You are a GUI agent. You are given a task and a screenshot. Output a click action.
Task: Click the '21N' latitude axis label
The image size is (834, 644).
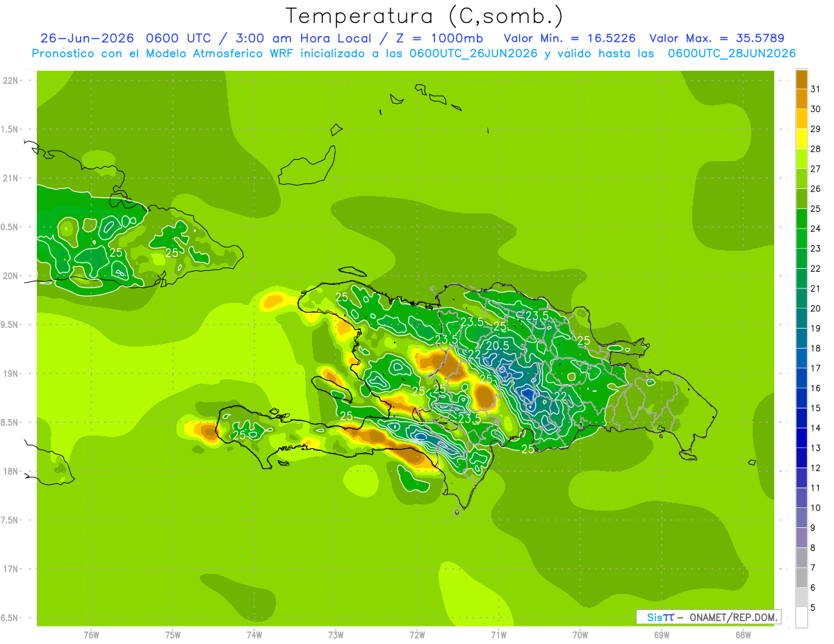tap(11, 178)
